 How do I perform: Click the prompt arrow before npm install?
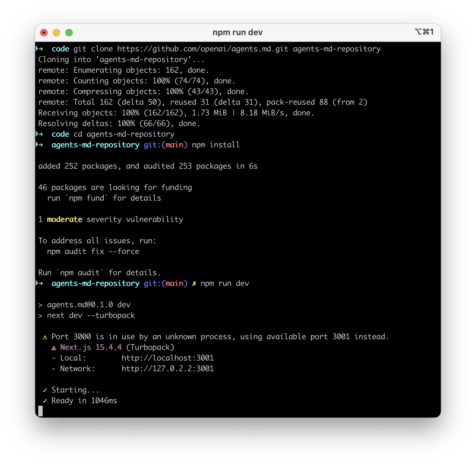40,145
